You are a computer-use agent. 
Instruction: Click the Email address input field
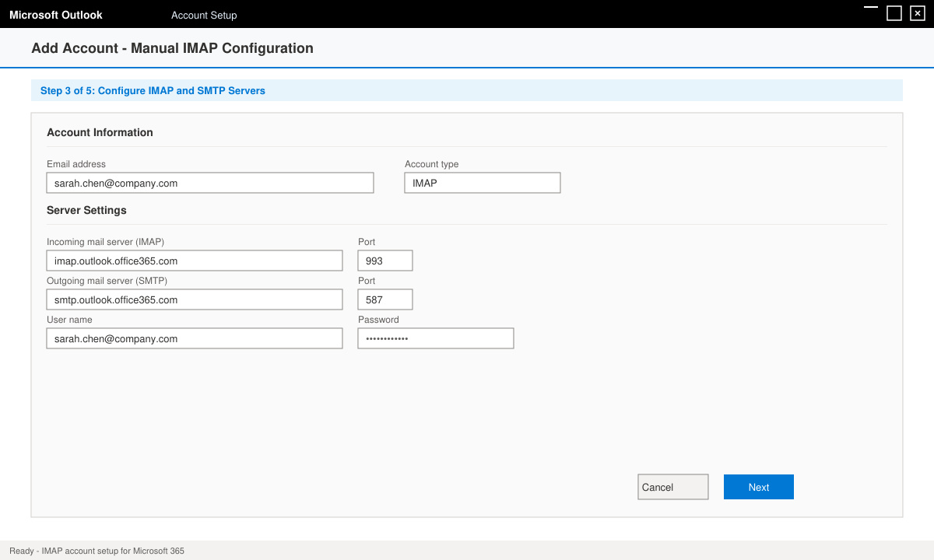click(210, 183)
